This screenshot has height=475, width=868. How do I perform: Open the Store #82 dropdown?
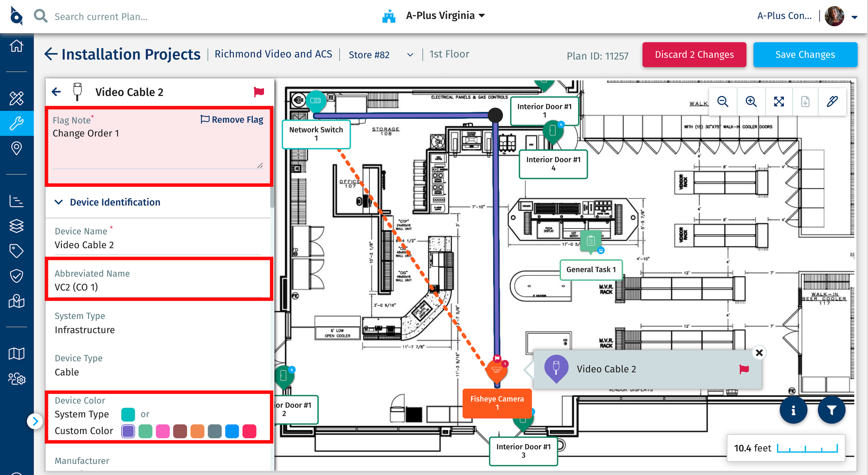[410, 54]
